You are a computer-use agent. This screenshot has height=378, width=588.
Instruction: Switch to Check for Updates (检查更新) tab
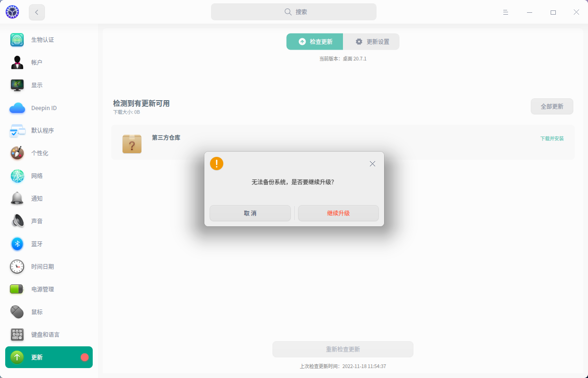click(315, 42)
